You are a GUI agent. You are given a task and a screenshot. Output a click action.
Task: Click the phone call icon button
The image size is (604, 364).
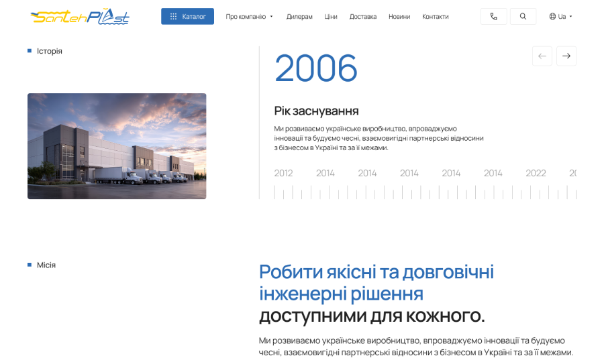[493, 17]
